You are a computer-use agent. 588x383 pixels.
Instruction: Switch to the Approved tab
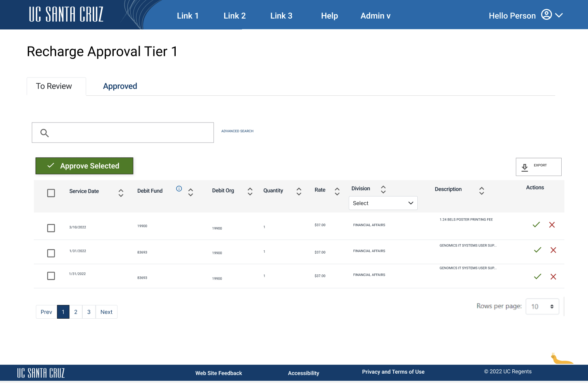[120, 86]
